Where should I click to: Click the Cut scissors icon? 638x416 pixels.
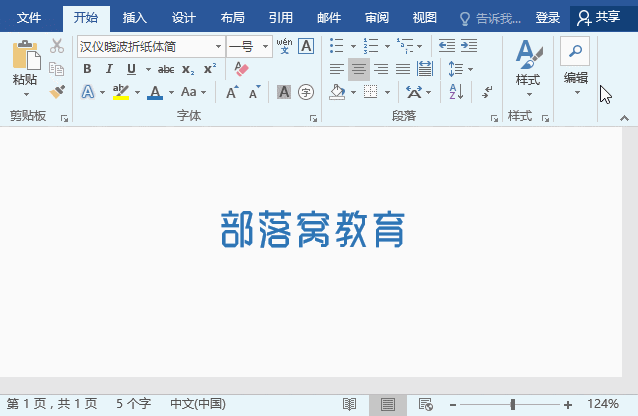(57, 46)
